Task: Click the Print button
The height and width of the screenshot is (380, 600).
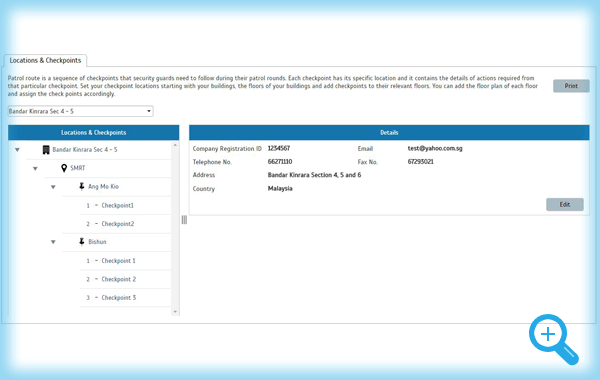Action: (571, 86)
